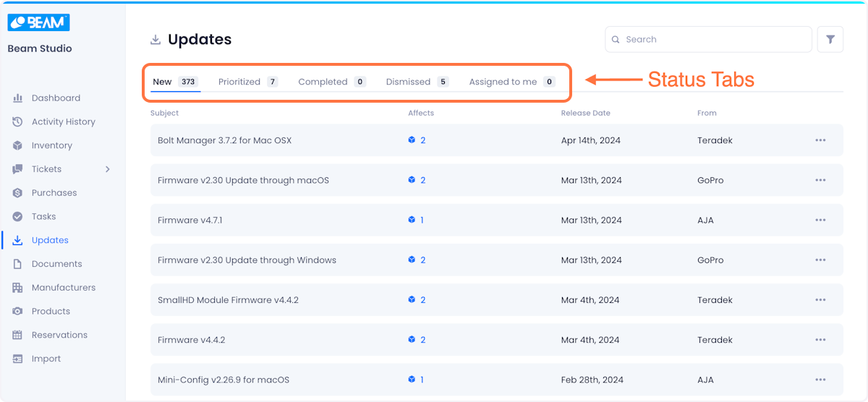Click the Beam logo
This screenshot has height=402, width=868.
(38, 22)
